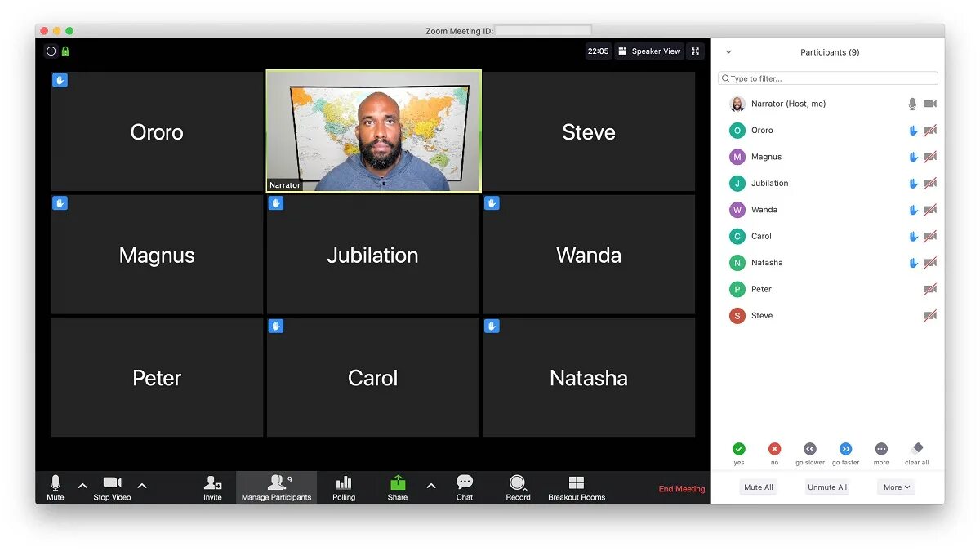Screen dimensions: 980x551
Task: Click the Participants (9) panel title
Action: 830,52
